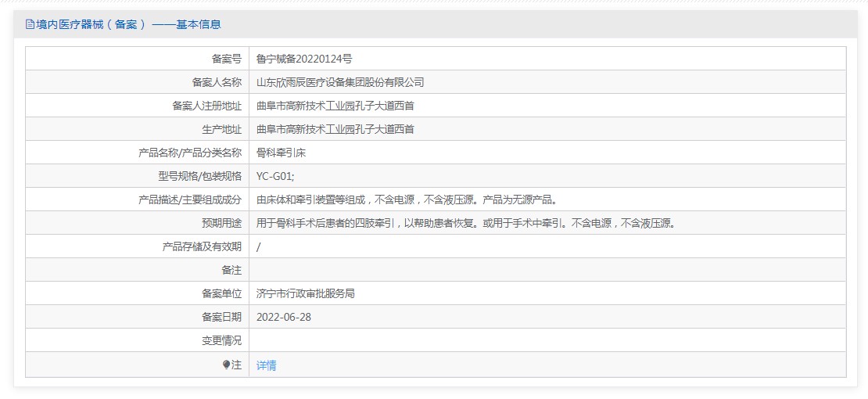
Task: Click the slash value for 产品存储及有效期
Action: pos(259,246)
